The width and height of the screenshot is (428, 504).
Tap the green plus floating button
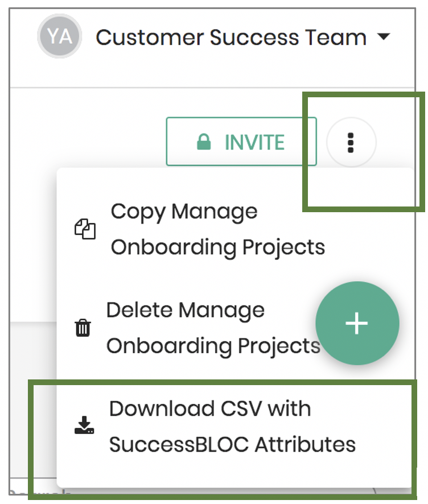[357, 323]
